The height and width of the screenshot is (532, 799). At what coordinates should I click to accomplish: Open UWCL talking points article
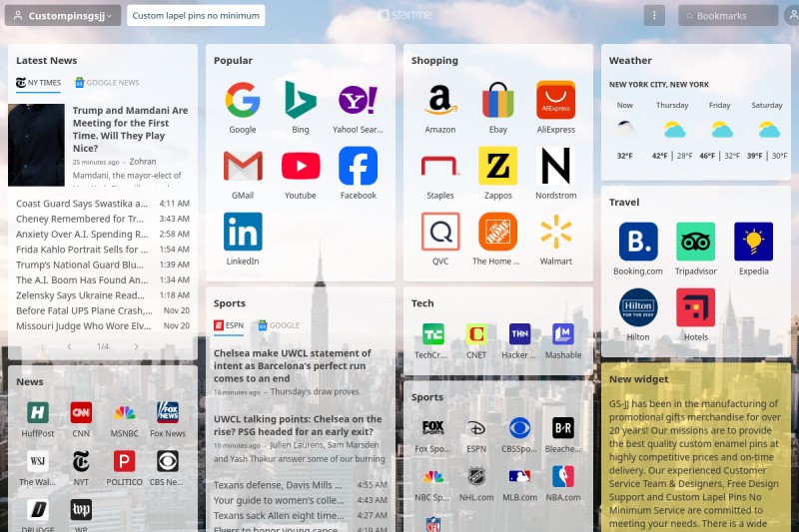pos(298,425)
